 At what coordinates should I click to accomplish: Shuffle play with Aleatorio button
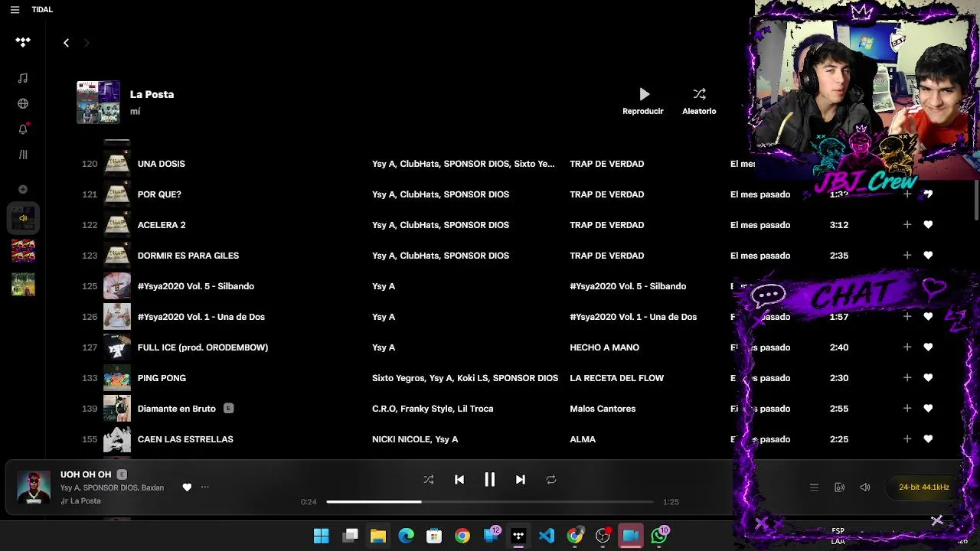(699, 101)
